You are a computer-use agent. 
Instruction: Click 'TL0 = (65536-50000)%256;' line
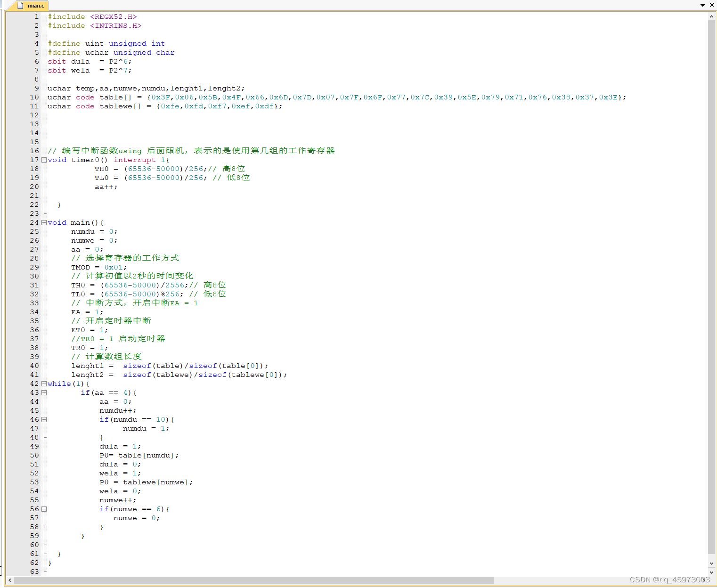tap(128, 294)
